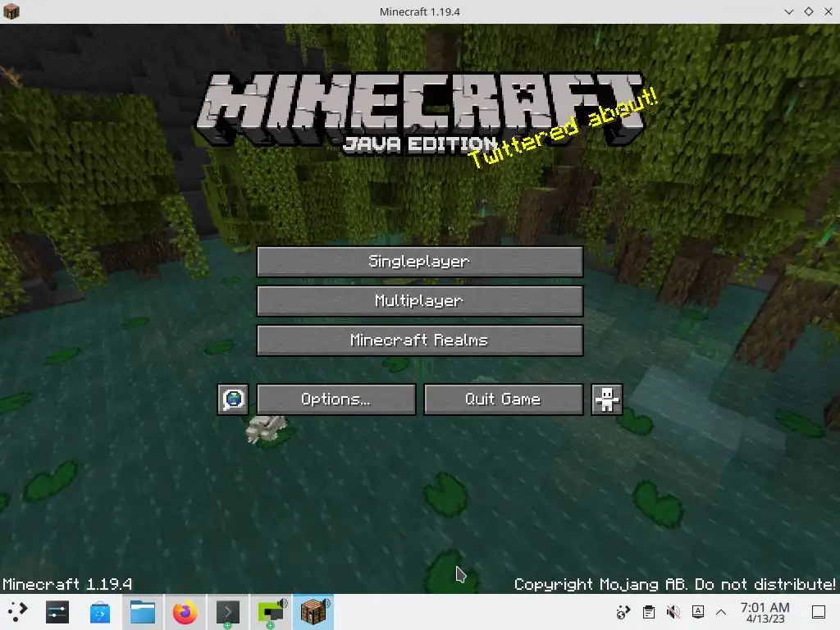This screenshot has width=840, height=630.
Task: Minimize the Minecraft window
Action: 789,11
